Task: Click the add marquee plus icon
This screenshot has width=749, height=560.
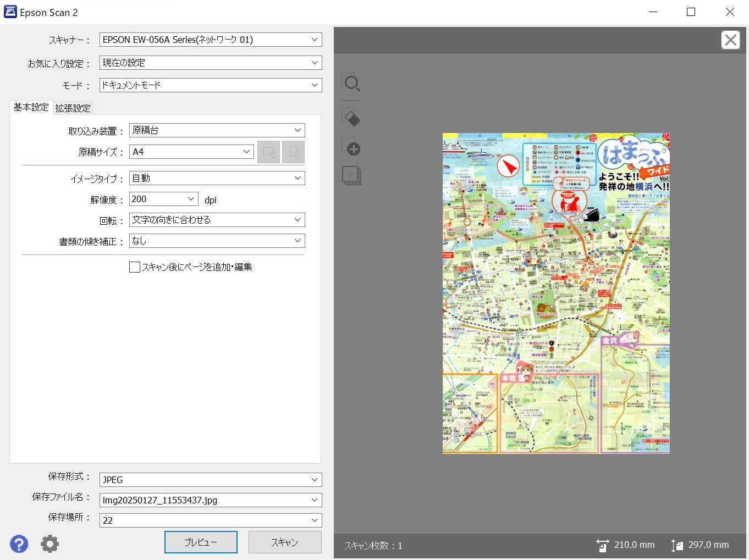Action: click(x=351, y=147)
